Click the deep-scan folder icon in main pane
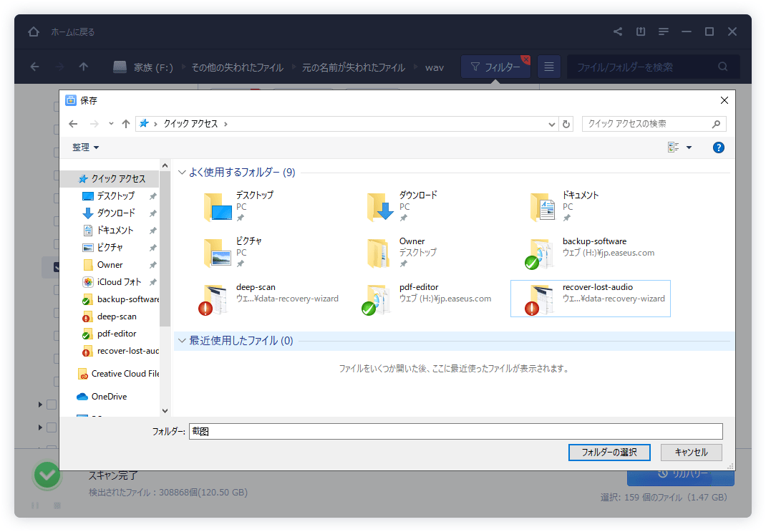This screenshot has width=766, height=532. coord(213,299)
